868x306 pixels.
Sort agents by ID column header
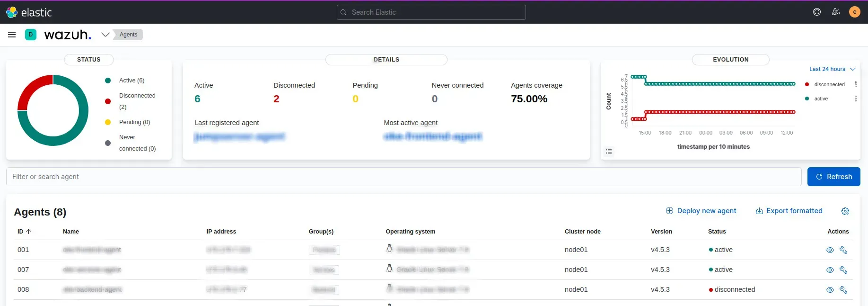pyautogui.click(x=24, y=232)
